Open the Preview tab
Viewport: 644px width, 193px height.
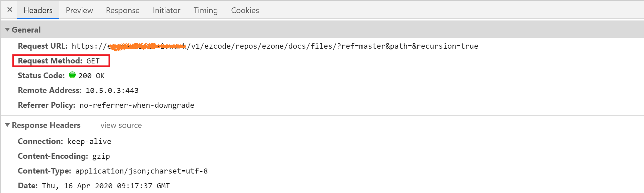coord(79,10)
